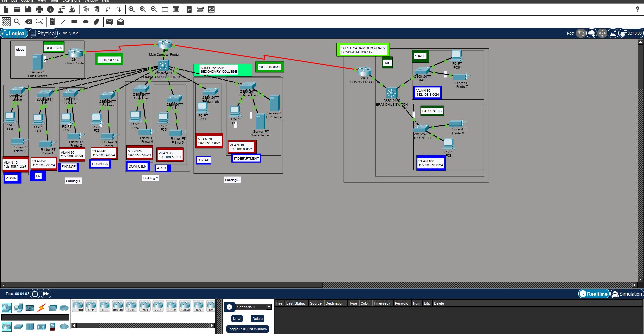Zoom in on the workspace
Viewport: 644px width, 334px height.
(132, 9)
